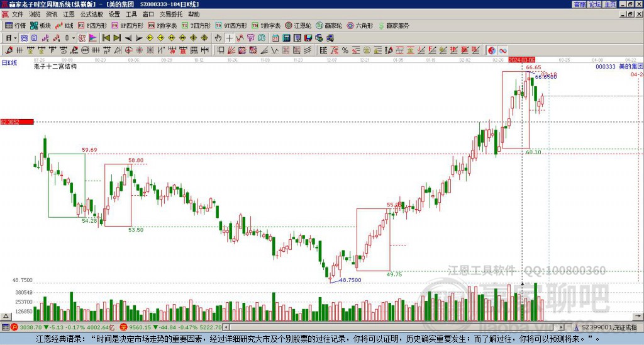Open the 六角形 hexagon tool

[360, 25]
